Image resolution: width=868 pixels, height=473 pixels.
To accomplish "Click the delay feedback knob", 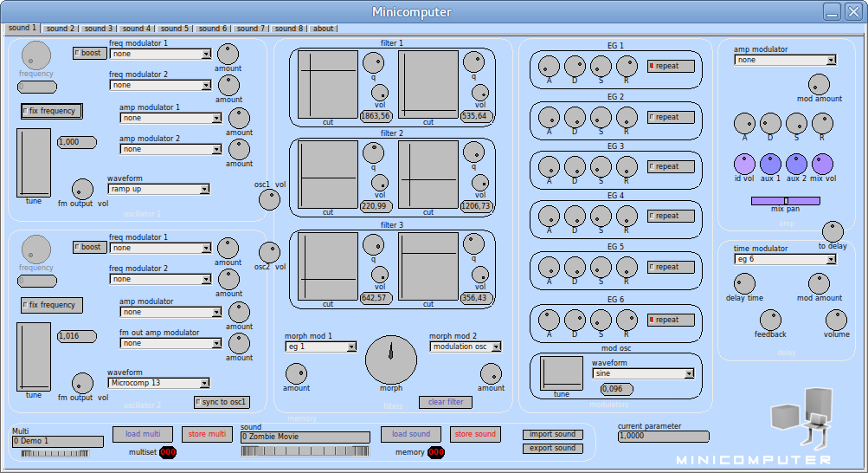I will [770, 321].
